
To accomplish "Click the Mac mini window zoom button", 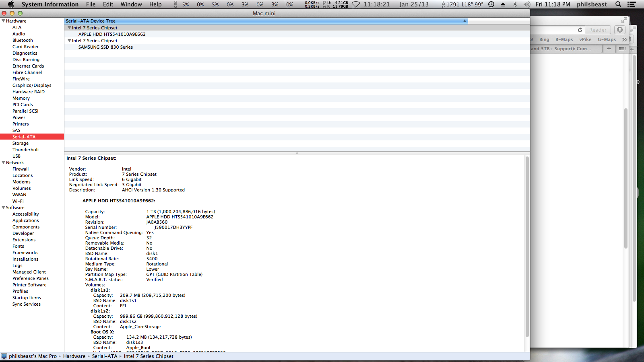I will (x=20, y=13).
